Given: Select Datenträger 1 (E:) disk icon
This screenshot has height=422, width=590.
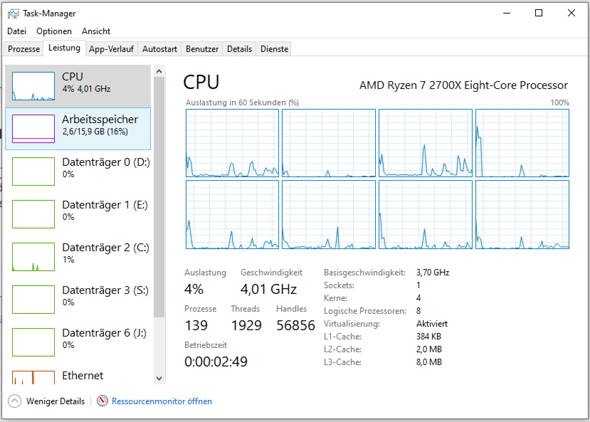Looking at the screenshot, I should click(x=33, y=214).
